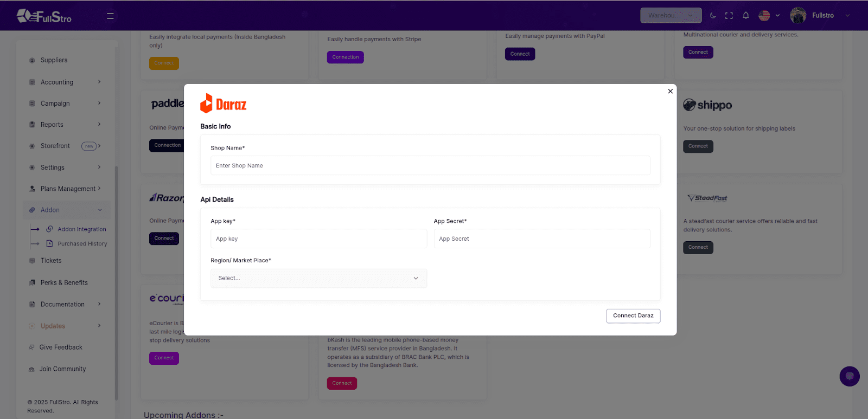Expand the Campaign chevron
Screen dimensions: 868x419
click(99, 103)
